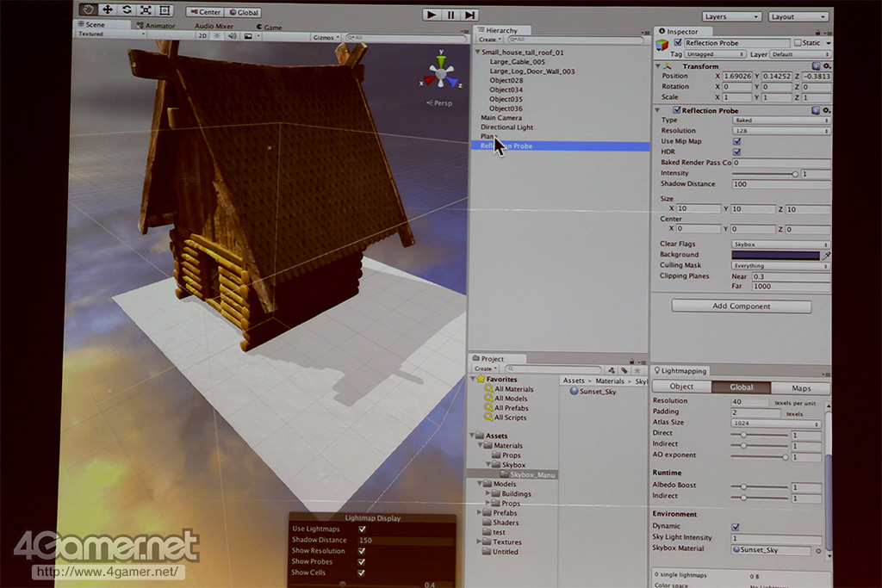Image resolution: width=882 pixels, height=588 pixels.
Task: Enable the Static checkbox
Action: (x=798, y=43)
